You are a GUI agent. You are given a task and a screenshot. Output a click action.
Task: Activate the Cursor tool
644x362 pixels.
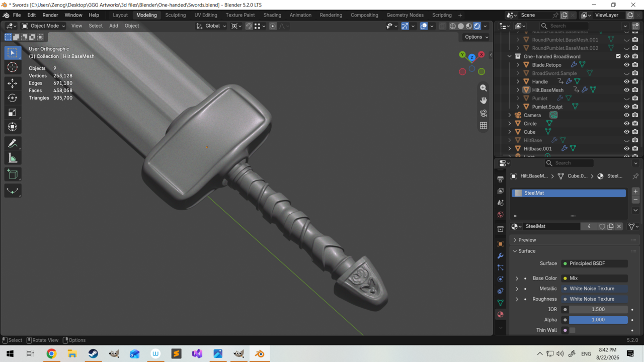pyautogui.click(x=13, y=67)
